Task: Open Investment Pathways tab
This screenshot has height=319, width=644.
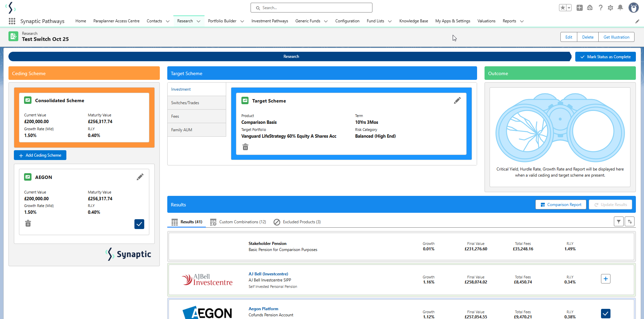Action: (x=270, y=21)
